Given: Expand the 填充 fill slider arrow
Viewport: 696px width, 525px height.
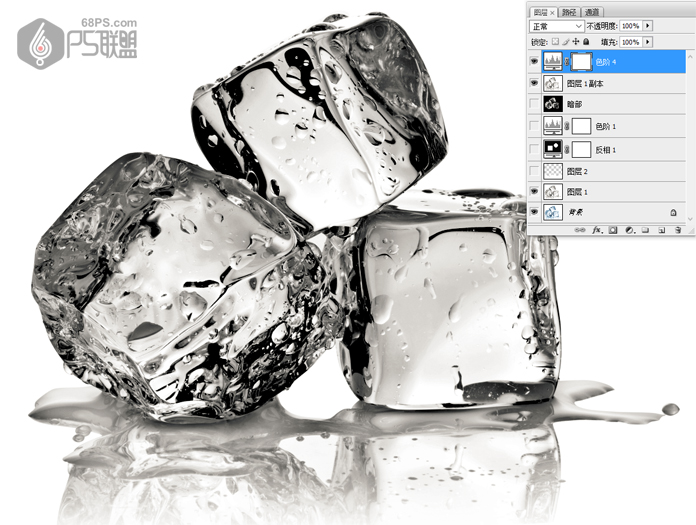Looking at the screenshot, I should (648, 43).
